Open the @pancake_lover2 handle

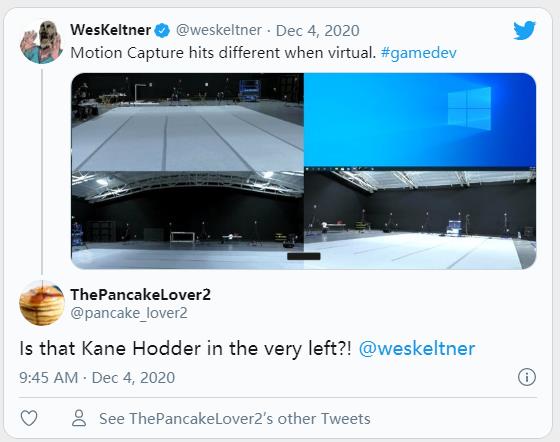[x=129, y=313]
